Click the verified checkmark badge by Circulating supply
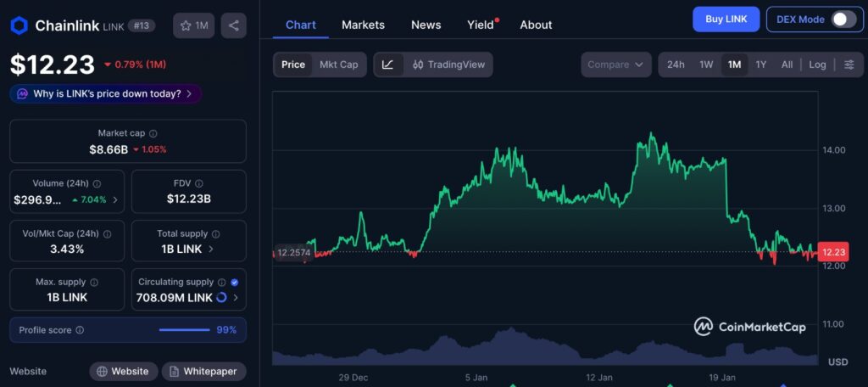Screen dimensions: 868x387 pos(235,283)
